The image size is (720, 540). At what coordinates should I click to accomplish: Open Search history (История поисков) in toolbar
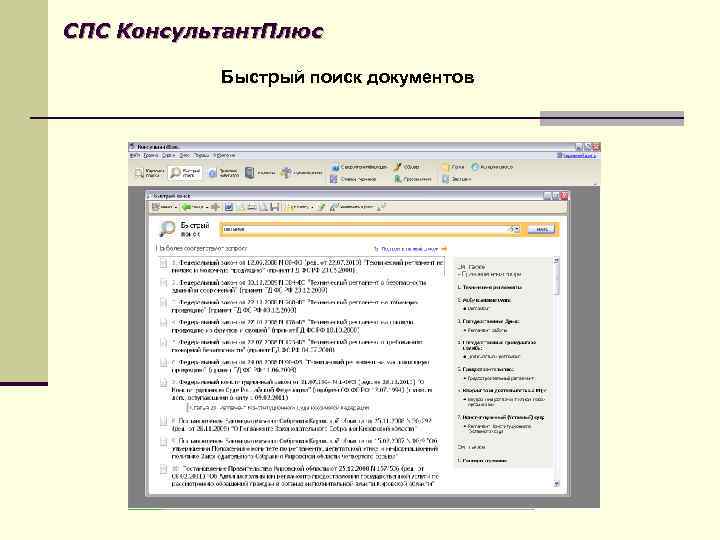click(x=492, y=167)
